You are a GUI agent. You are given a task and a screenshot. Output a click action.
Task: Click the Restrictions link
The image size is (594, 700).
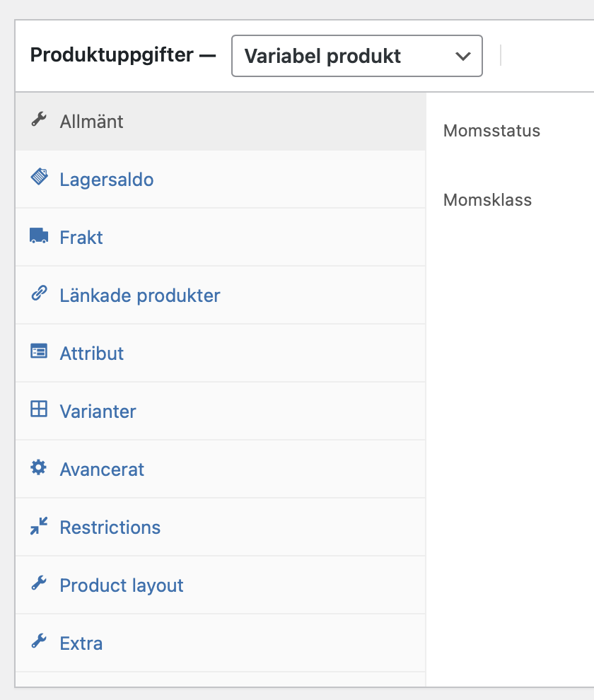click(x=110, y=527)
